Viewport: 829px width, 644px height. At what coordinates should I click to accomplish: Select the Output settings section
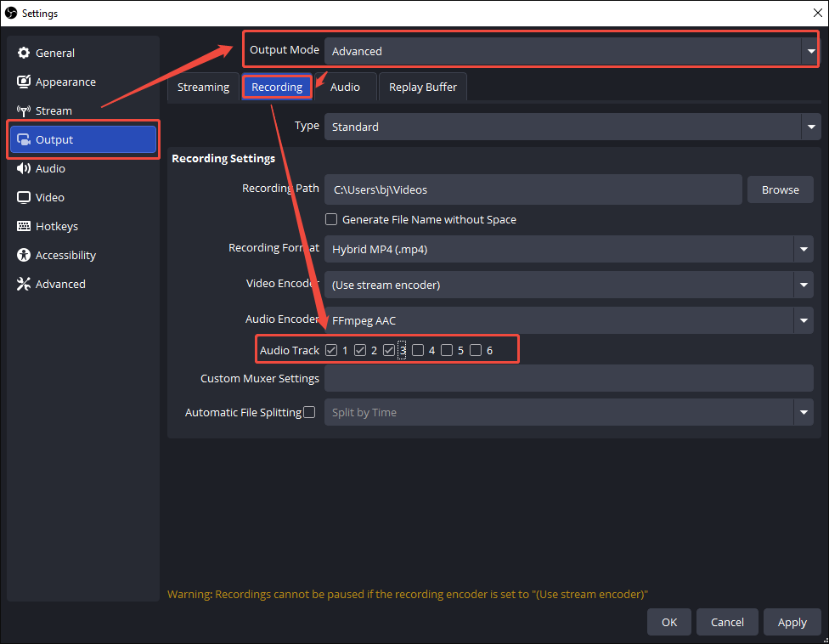54,139
